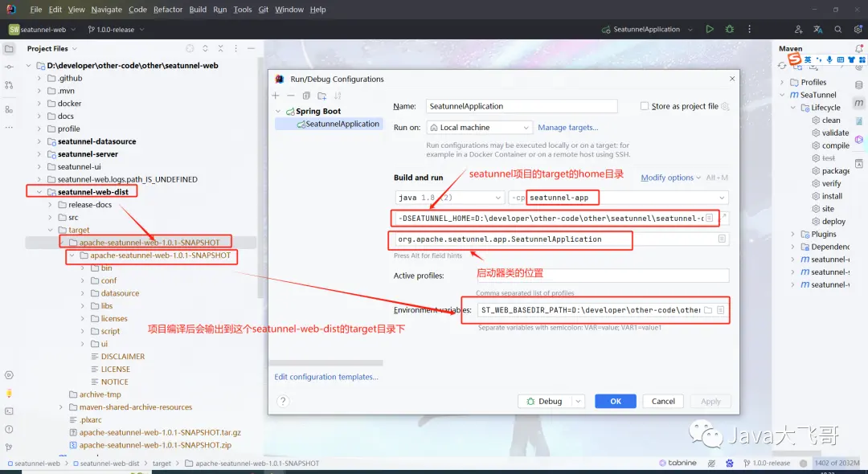Viewport: 868px width, 474px height.
Task: Browse environment variables with the folder icon
Action: coord(708,310)
